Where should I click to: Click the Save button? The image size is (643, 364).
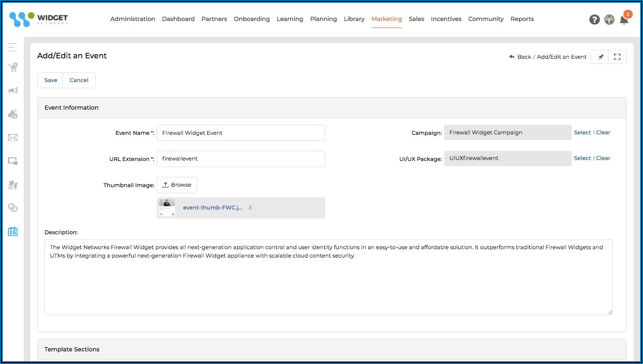[x=50, y=80]
